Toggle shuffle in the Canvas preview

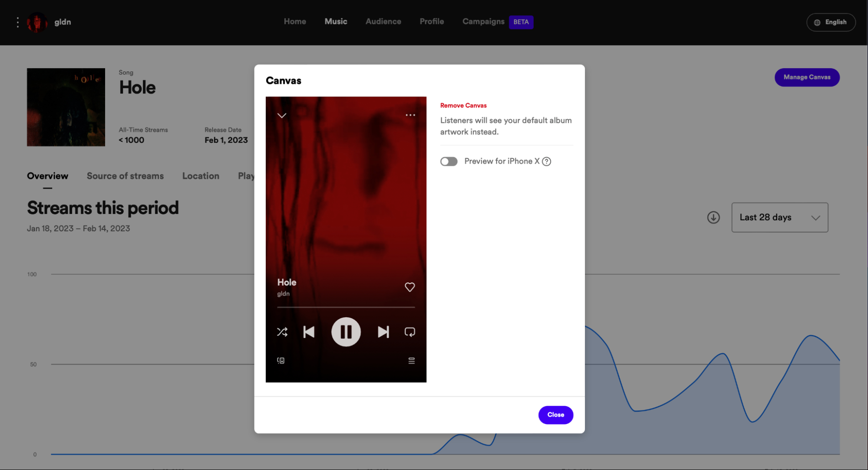click(282, 332)
